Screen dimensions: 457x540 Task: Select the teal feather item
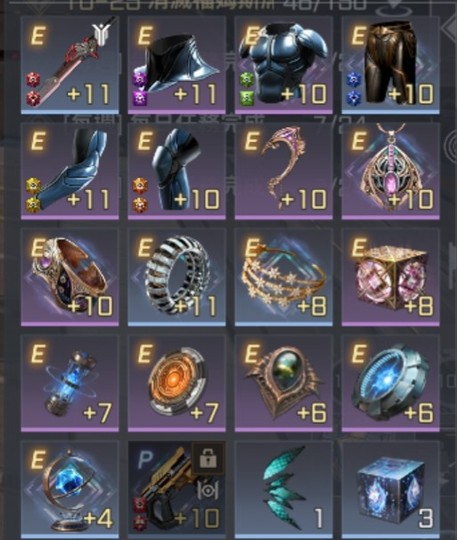coord(284,489)
